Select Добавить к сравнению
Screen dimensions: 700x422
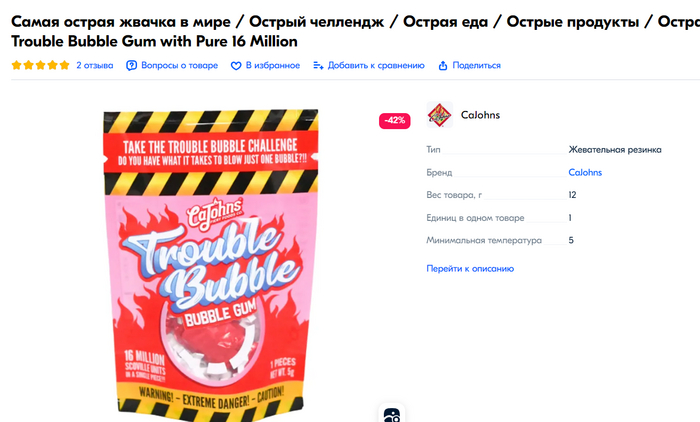click(x=376, y=65)
